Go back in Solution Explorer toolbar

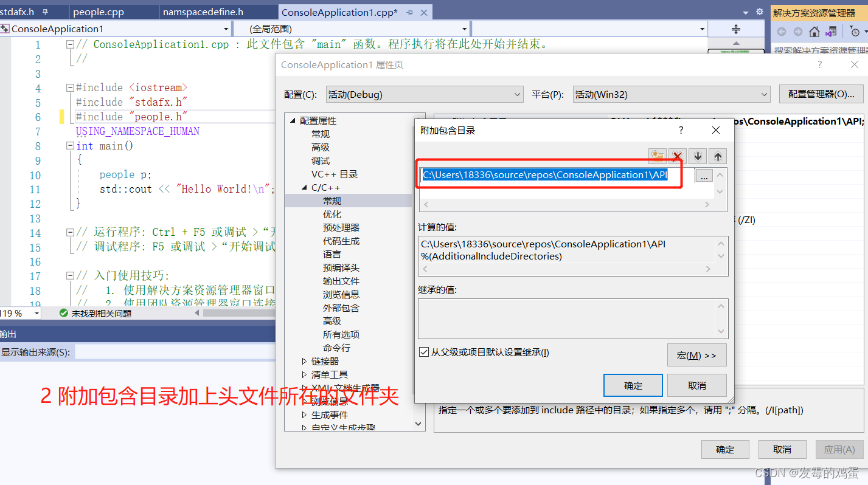tap(782, 32)
